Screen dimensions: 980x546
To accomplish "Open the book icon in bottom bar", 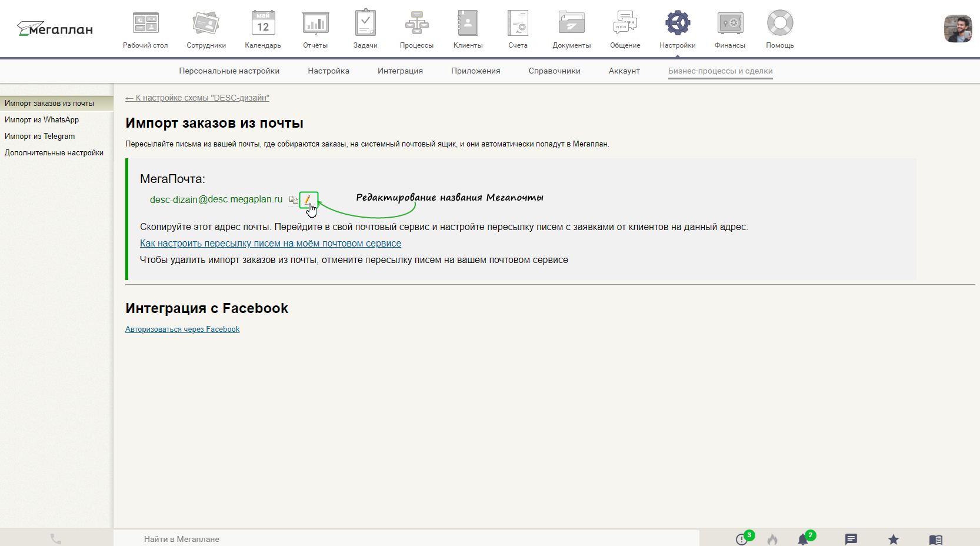I will tap(936, 540).
